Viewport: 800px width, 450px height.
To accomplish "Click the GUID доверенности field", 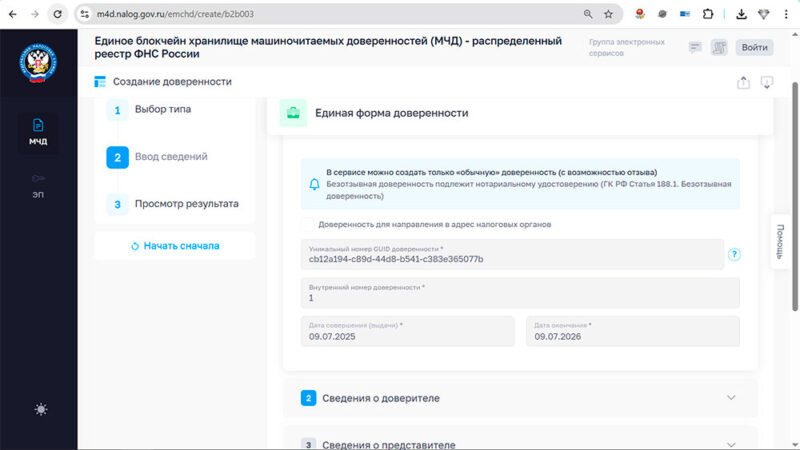I will pyautogui.click(x=512, y=254).
